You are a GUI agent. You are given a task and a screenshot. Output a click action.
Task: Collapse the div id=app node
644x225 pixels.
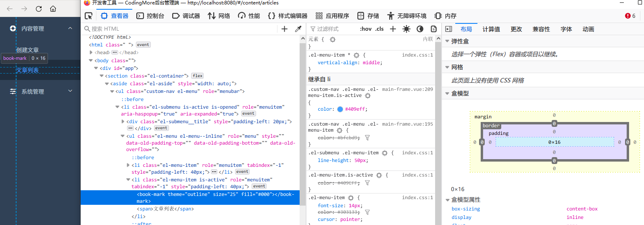(96, 68)
